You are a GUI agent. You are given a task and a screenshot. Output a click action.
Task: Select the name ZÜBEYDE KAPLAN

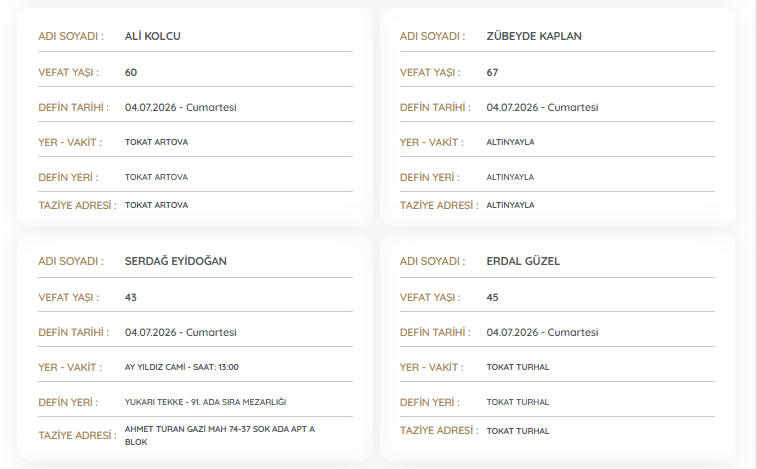(x=534, y=36)
